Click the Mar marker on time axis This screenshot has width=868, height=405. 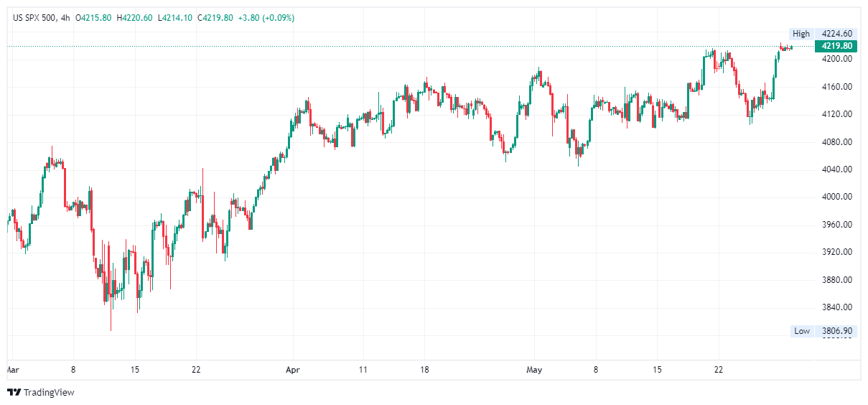coord(11,370)
